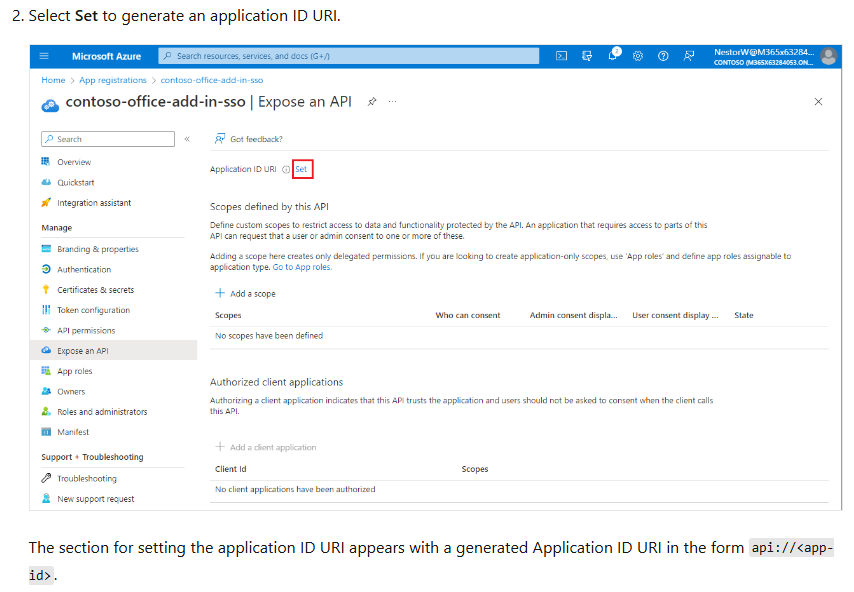Click the Branding & properties icon

pos(46,248)
